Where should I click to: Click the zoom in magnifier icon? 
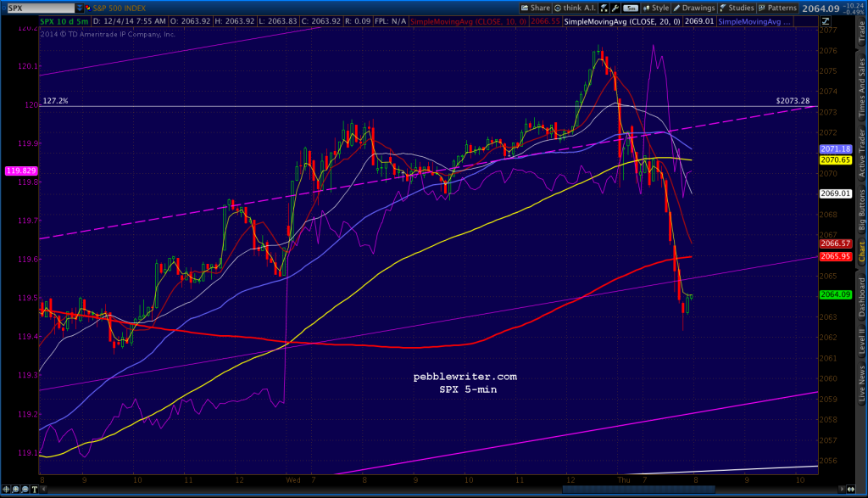pyautogui.click(x=15, y=490)
